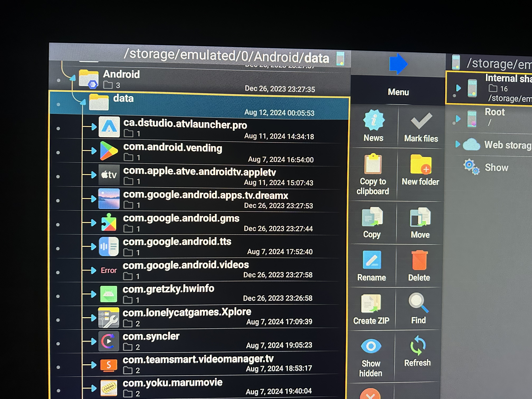Click the com.google.android.tts icon
This screenshot has height=399, width=532.
click(109, 246)
